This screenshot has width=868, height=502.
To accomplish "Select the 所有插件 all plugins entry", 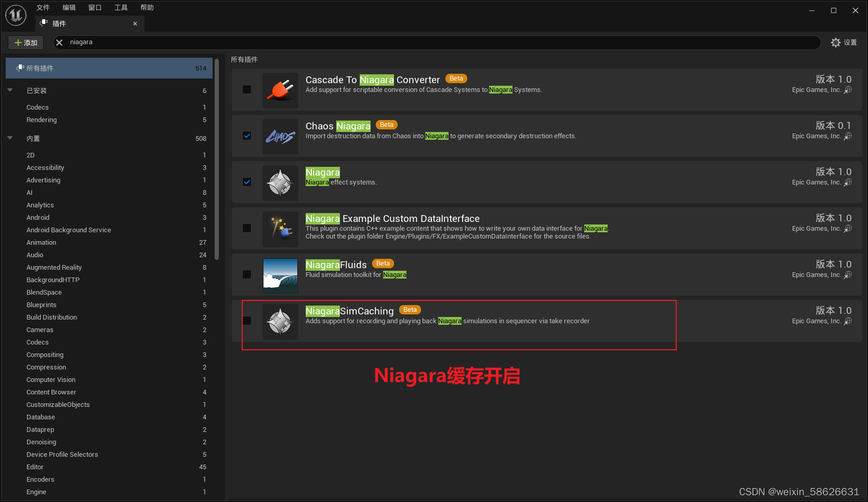I will tap(41, 68).
